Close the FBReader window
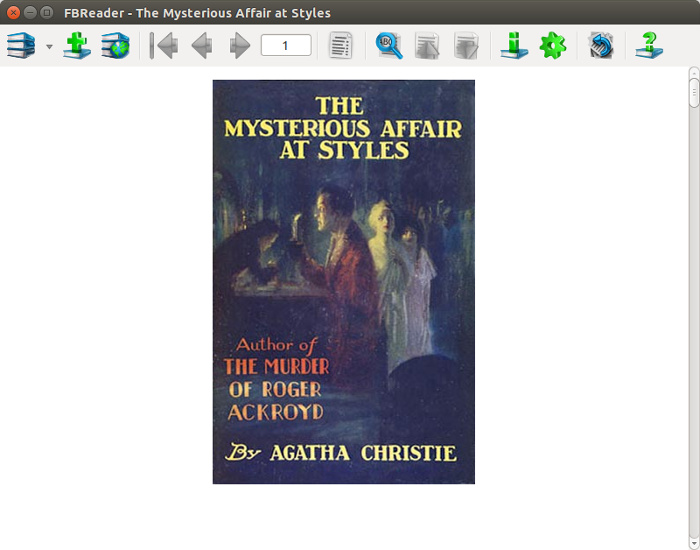The width and height of the screenshot is (700, 550). point(13,12)
